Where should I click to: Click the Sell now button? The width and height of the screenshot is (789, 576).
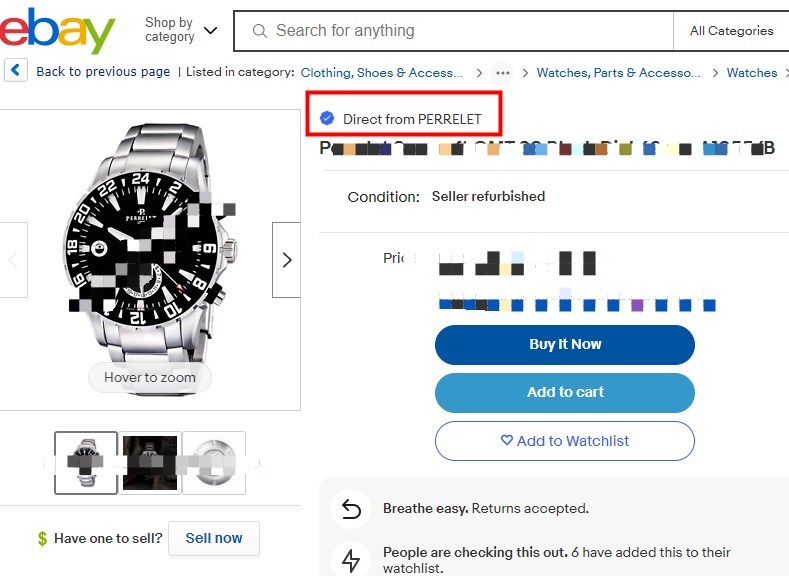(213, 538)
